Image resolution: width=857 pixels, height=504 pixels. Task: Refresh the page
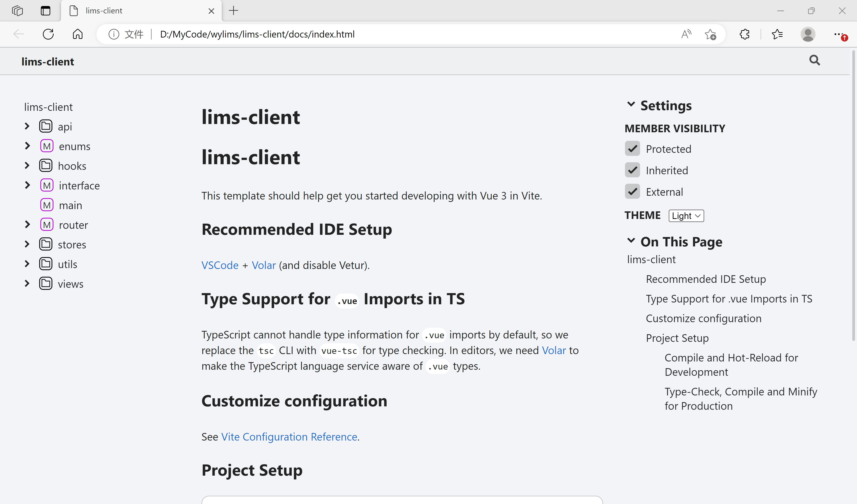(48, 34)
